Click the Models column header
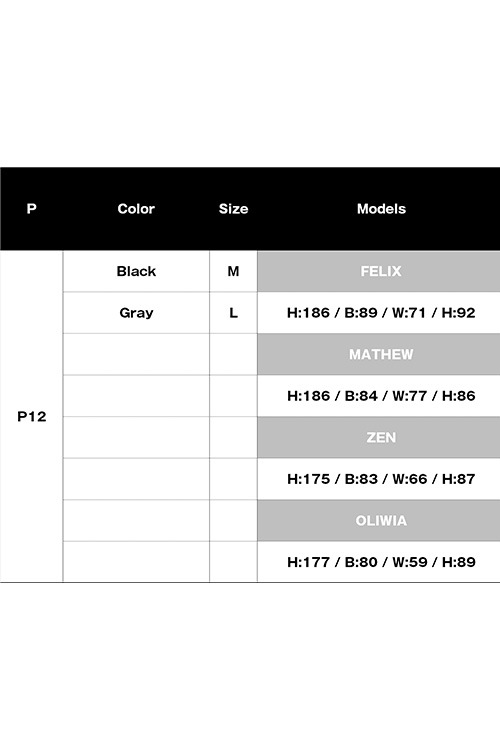Viewport: 500px width, 750px height. pos(381,209)
